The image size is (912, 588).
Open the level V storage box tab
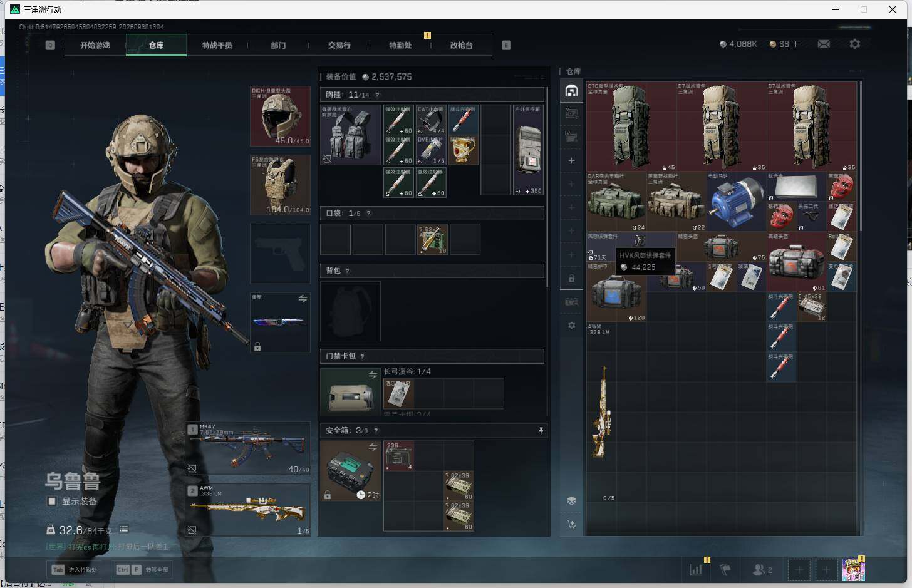coord(571,113)
